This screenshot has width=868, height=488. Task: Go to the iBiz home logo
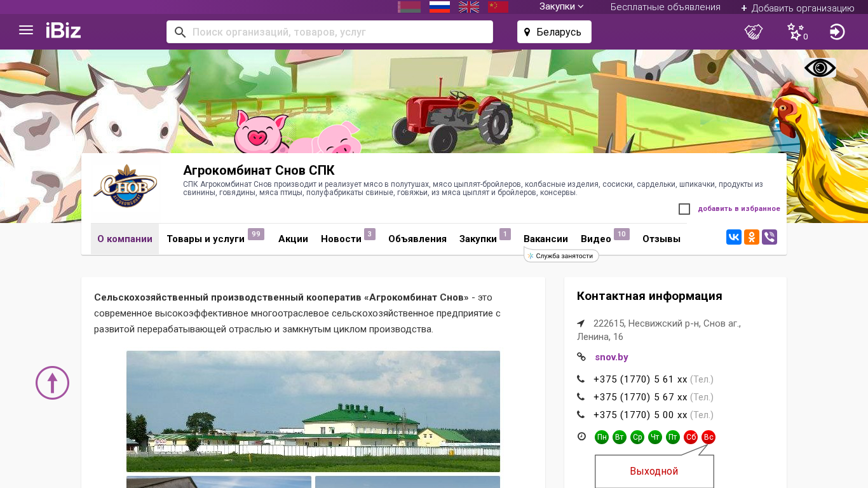point(64,30)
